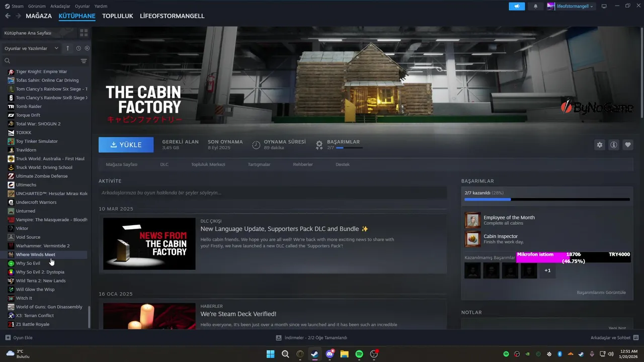Open Windows taskbar search
This screenshot has height=362, width=644.
point(285,354)
